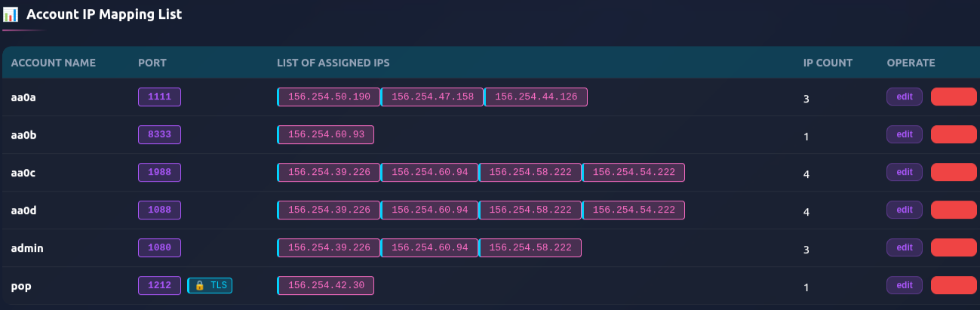Click the IP Count column header
Viewport: 980px width, 310px height.
(828, 63)
